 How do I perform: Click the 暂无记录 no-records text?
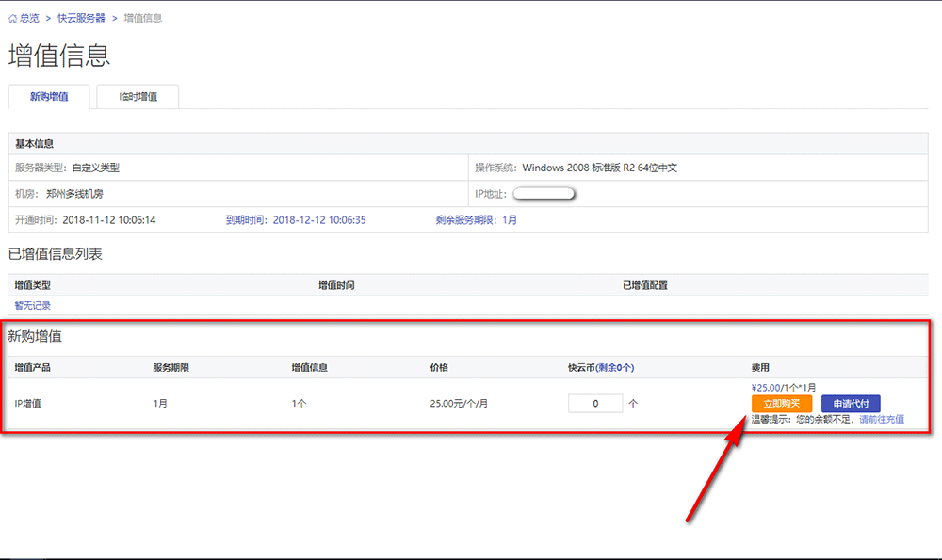pos(33,305)
